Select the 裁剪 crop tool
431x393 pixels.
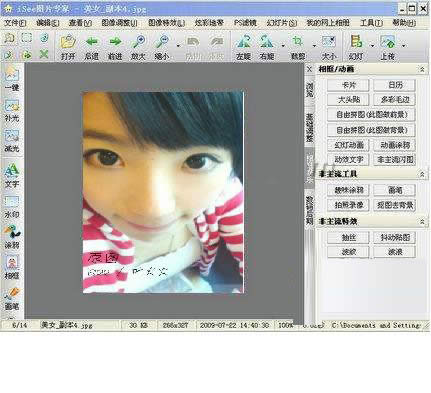coord(298,42)
